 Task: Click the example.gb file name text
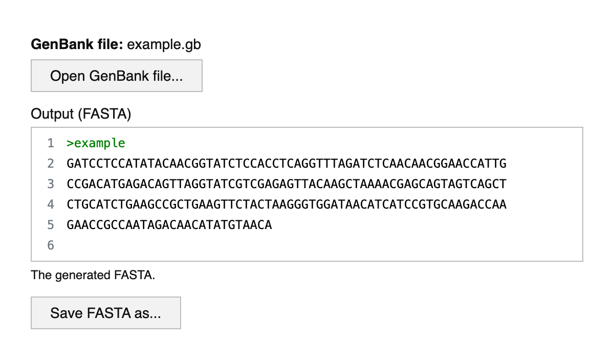pyautogui.click(x=164, y=44)
